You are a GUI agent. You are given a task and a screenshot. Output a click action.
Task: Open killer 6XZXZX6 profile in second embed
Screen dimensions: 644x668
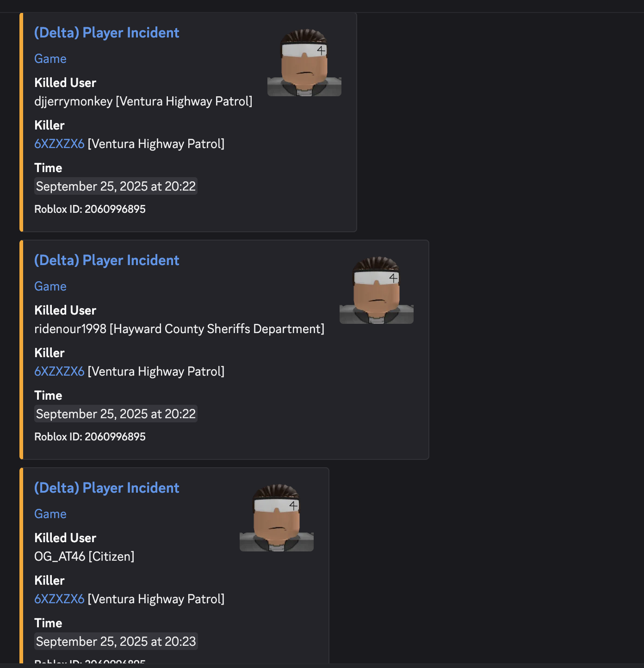pyautogui.click(x=59, y=371)
